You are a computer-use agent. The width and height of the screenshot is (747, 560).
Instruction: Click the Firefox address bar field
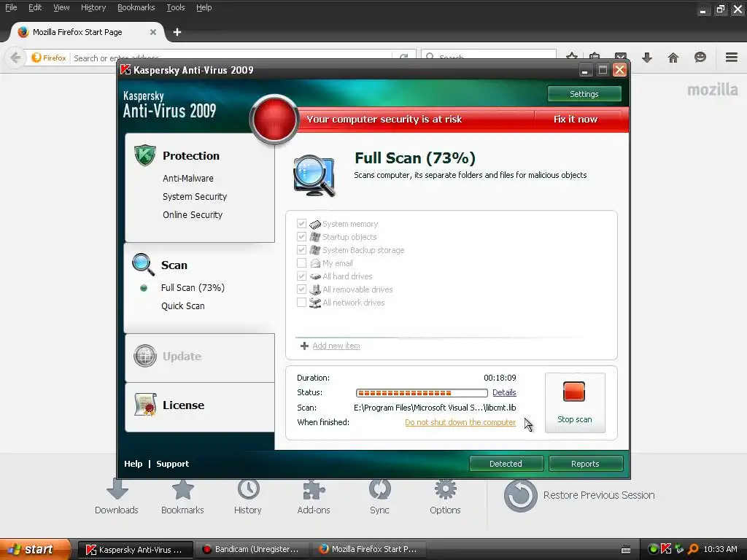231,58
